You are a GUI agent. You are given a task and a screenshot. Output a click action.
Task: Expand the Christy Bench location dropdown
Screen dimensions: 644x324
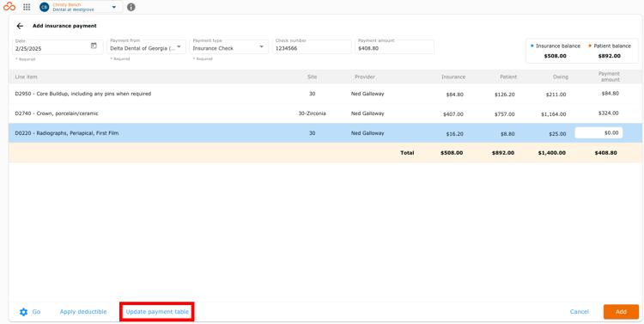point(113,7)
